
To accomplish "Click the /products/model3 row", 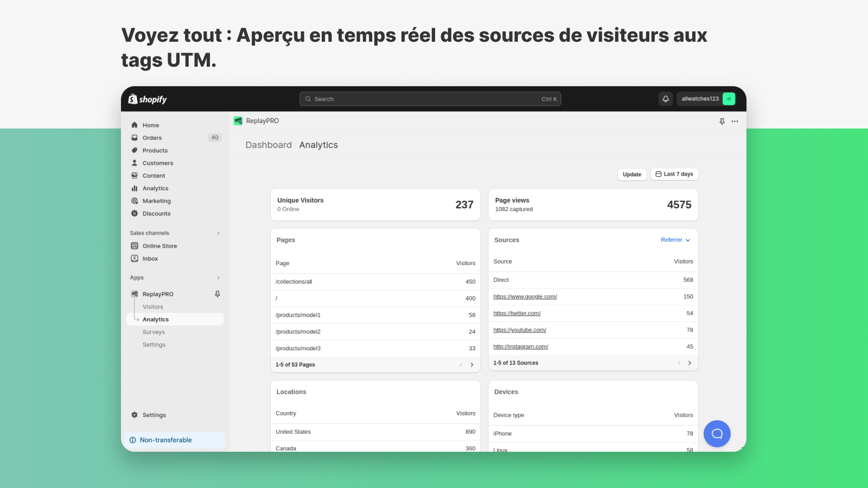I will pos(375,349).
